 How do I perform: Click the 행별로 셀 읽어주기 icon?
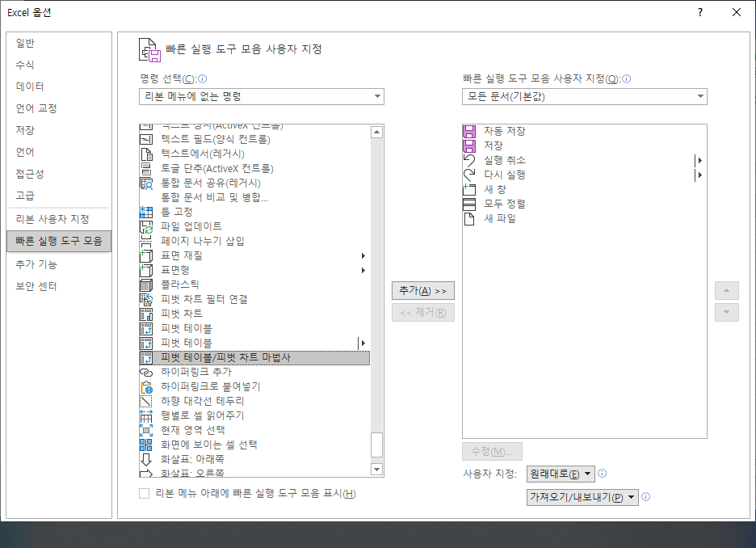[x=146, y=415]
